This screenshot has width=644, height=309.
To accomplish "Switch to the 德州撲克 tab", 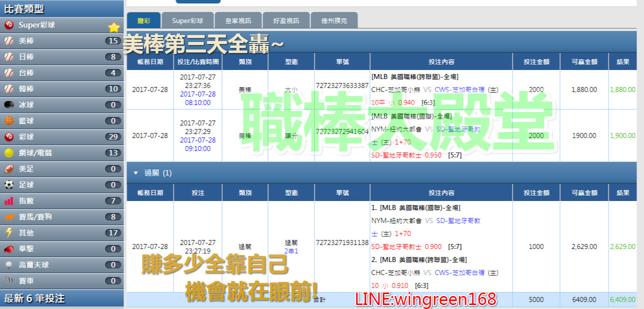I will [334, 21].
